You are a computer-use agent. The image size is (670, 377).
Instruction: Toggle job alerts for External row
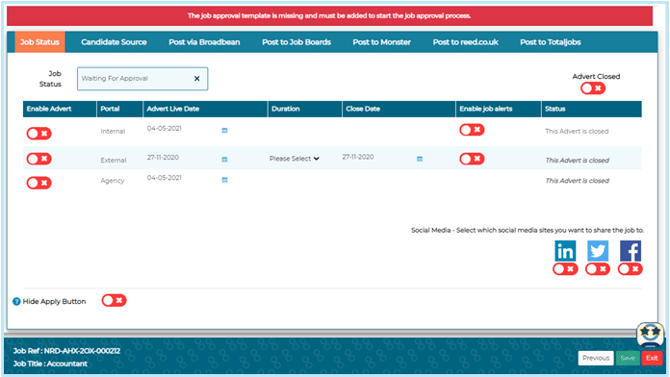tap(472, 159)
